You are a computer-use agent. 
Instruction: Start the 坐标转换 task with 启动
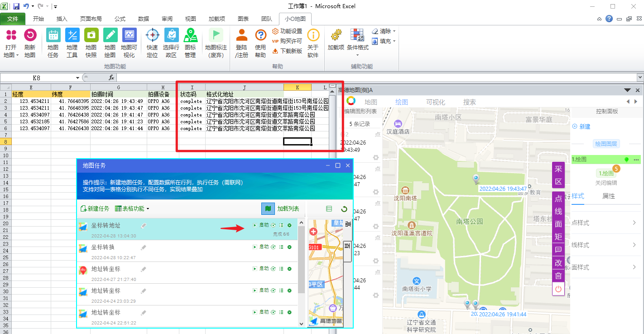click(x=261, y=247)
